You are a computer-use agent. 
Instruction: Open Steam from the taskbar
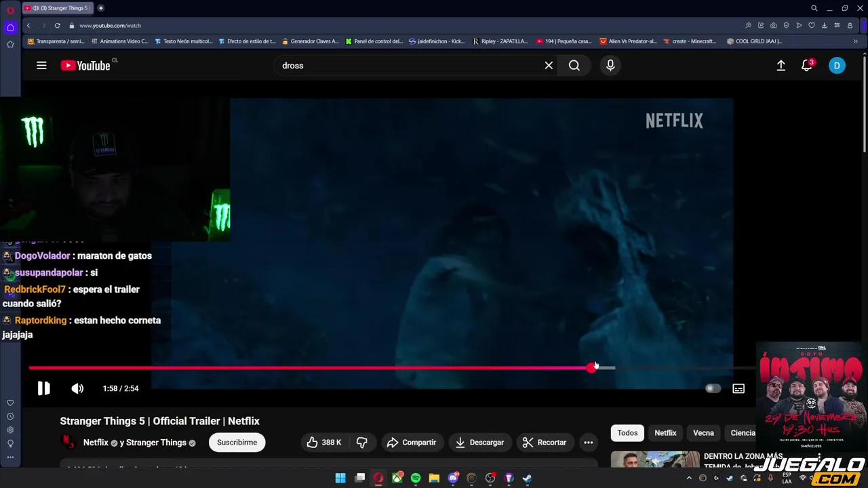click(x=527, y=478)
